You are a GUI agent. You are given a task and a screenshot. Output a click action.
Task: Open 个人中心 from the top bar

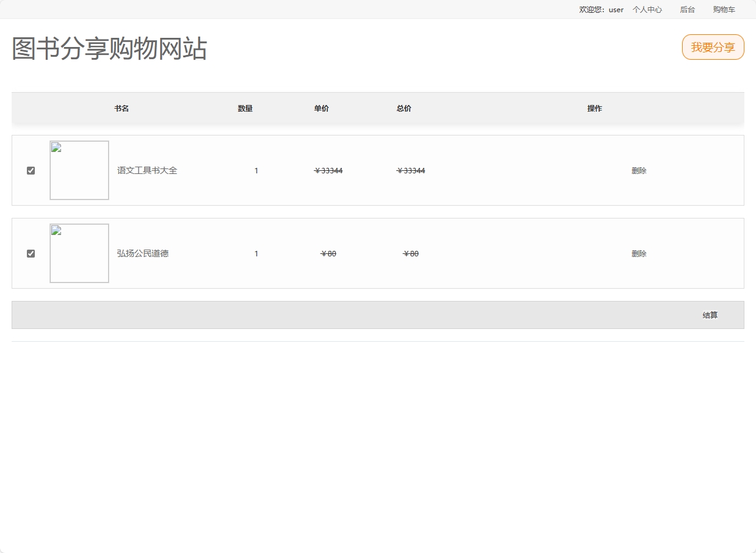pos(647,9)
